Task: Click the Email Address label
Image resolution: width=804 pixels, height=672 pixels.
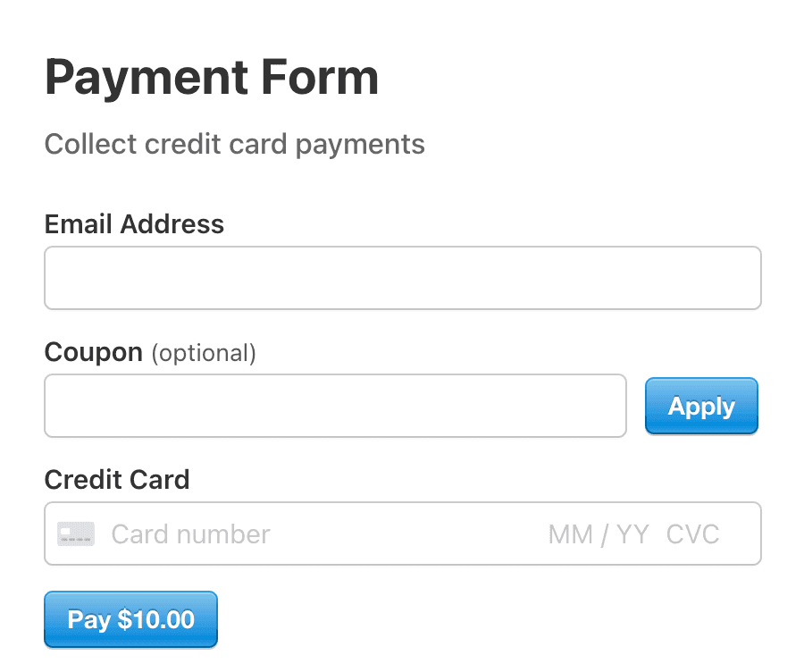Action: point(134,224)
